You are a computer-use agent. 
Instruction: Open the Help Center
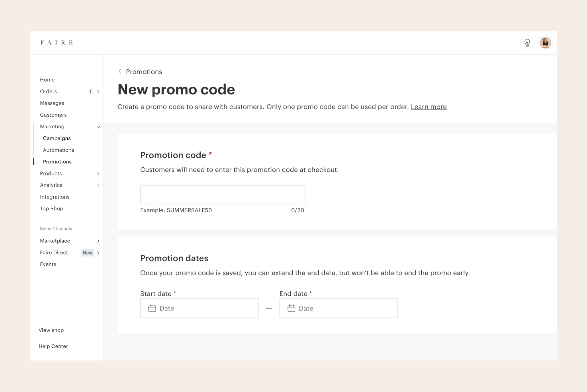[x=53, y=346]
